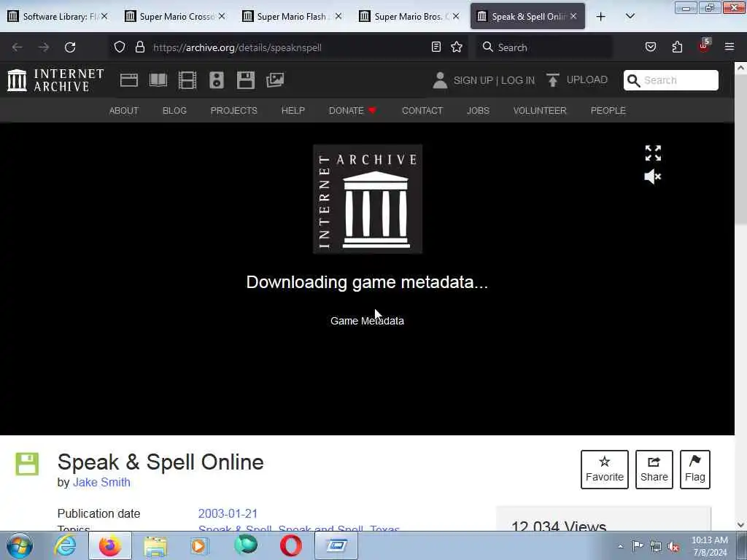Screen dimensions: 747x560
Task: Open File Explorer from taskbar
Action: (155, 545)
